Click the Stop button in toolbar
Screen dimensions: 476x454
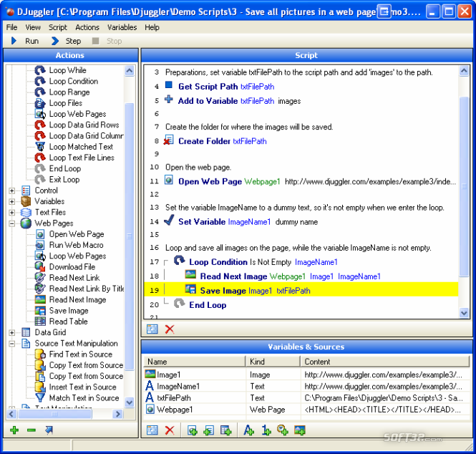[x=107, y=41]
